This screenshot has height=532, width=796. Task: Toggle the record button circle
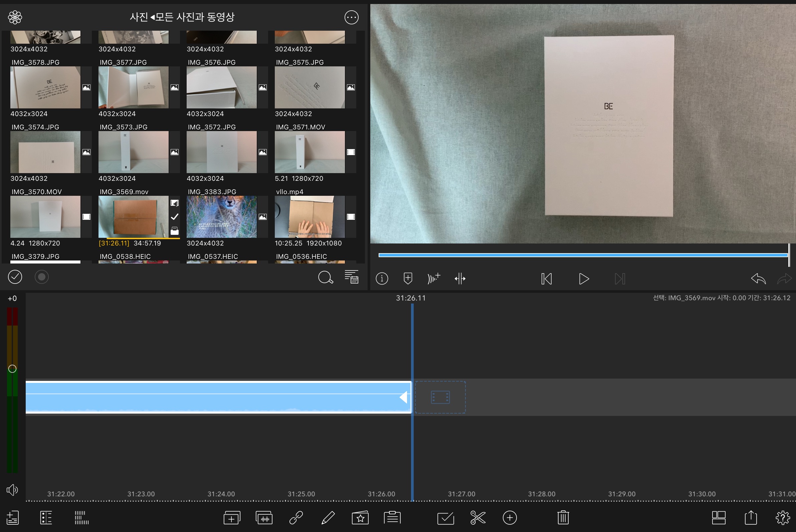pos(41,277)
